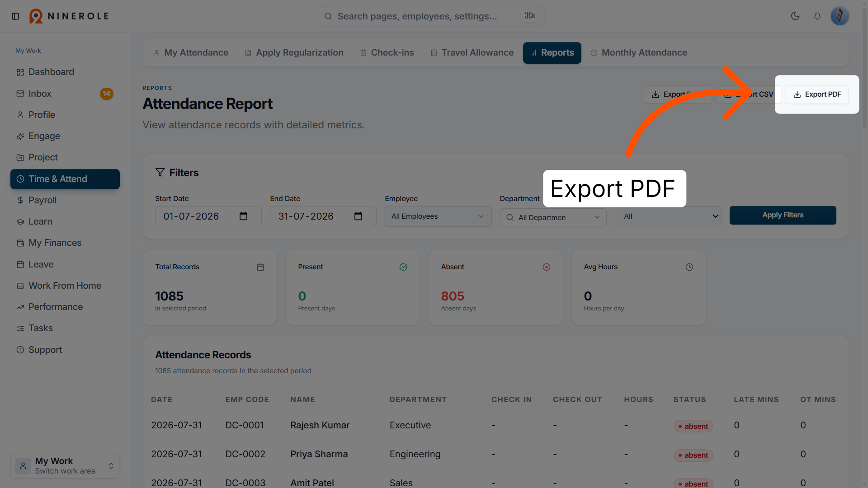Image resolution: width=868 pixels, height=488 pixels.
Task: Click the Export CSV button
Action: pyautogui.click(x=749, y=94)
